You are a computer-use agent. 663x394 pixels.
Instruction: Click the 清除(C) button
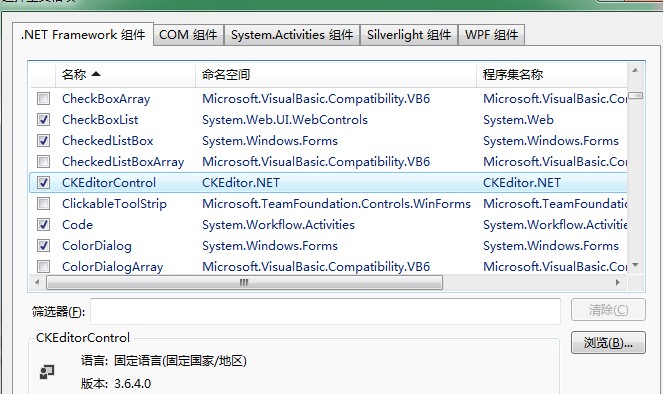[x=608, y=310]
